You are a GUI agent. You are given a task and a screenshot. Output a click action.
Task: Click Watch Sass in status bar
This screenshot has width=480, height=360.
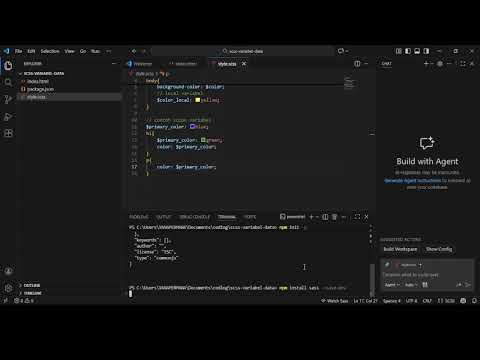point(335,301)
